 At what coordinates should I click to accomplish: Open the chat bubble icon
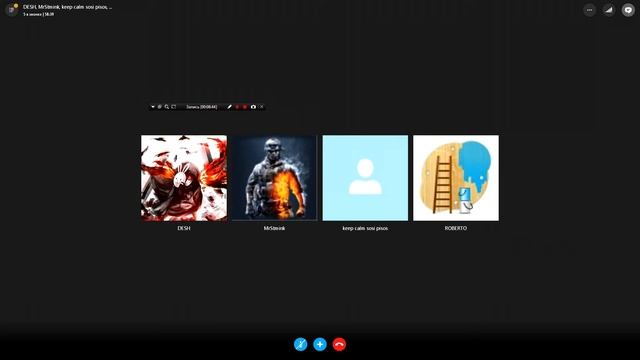tap(628, 10)
